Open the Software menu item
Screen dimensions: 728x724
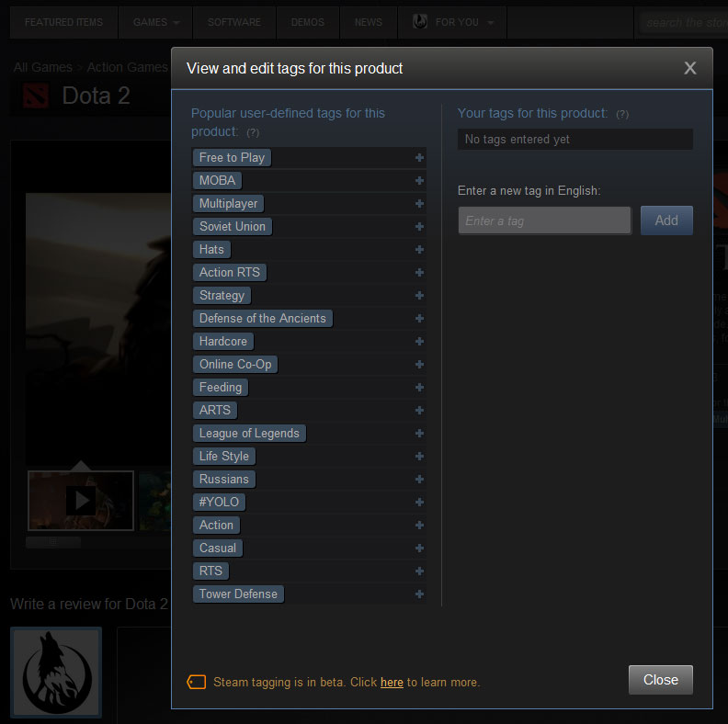234,22
